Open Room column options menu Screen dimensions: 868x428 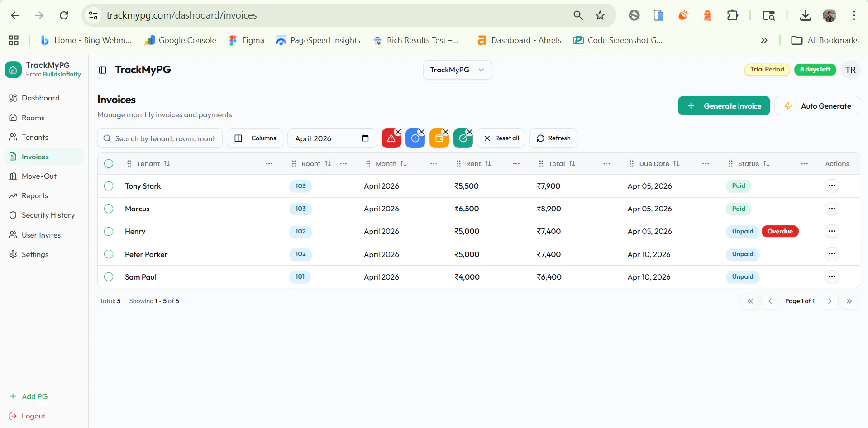coord(343,164)
